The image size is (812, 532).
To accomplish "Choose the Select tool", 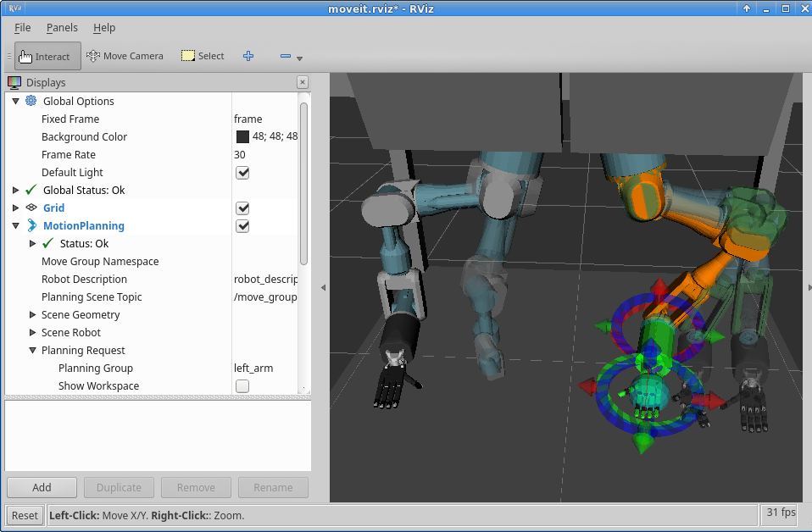I will [203, 56].
